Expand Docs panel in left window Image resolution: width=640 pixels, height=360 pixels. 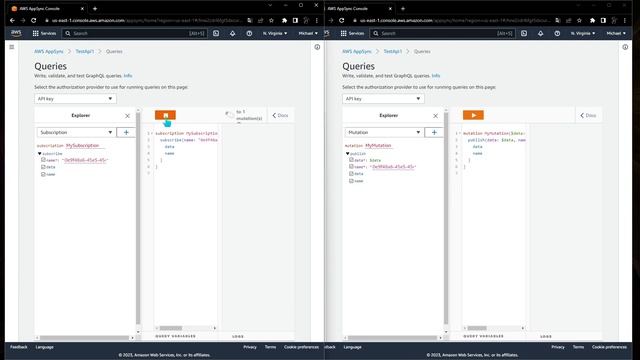point(280,116)
